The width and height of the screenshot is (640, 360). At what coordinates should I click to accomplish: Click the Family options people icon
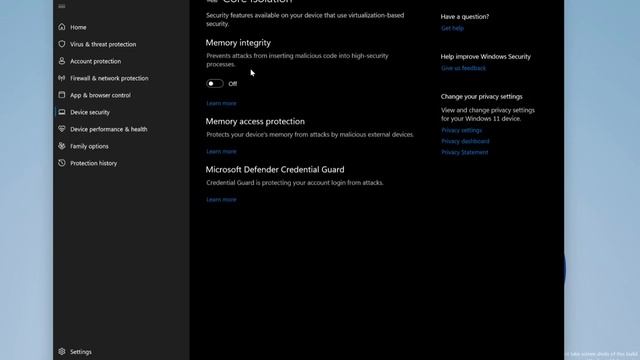click(62, 146)
